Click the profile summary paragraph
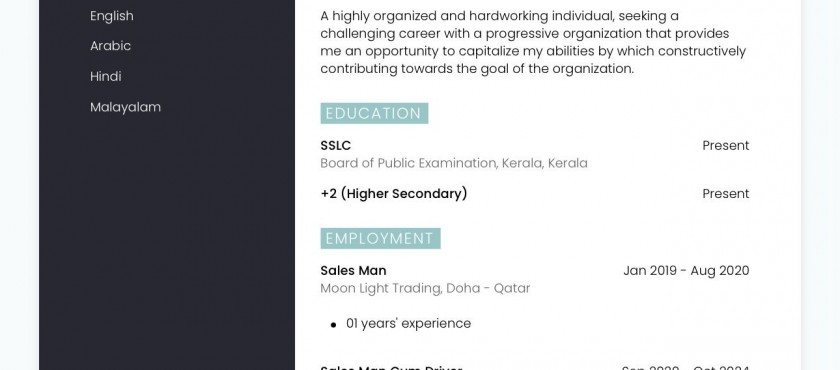 (x=533, y=42)
